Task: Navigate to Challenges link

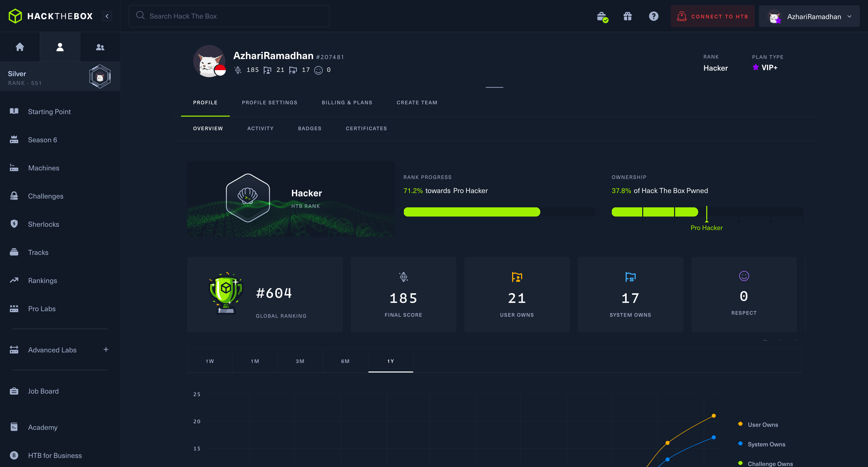Action: (46, 196)
